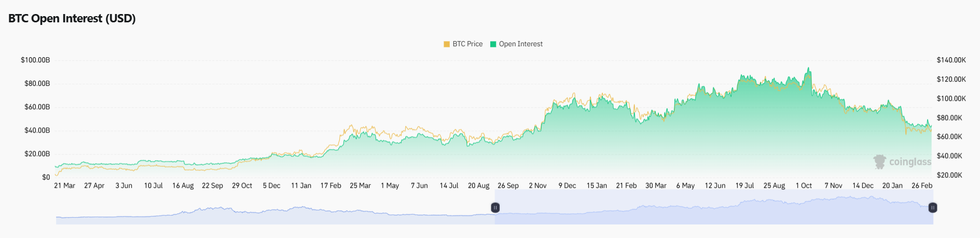Click the green Open Interest legend swatch
This screenshot has width=980, height=238.
tap(493, 44)
